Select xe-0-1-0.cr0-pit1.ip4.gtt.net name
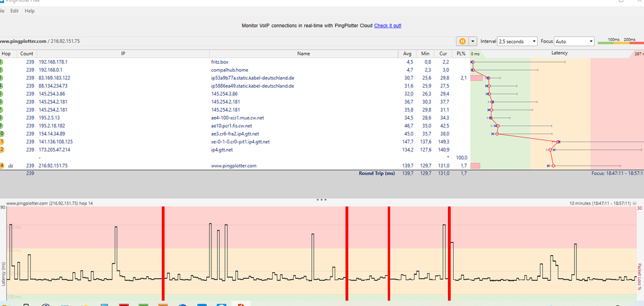This screenshot has width=644, height=306. [x=240, y=141]
